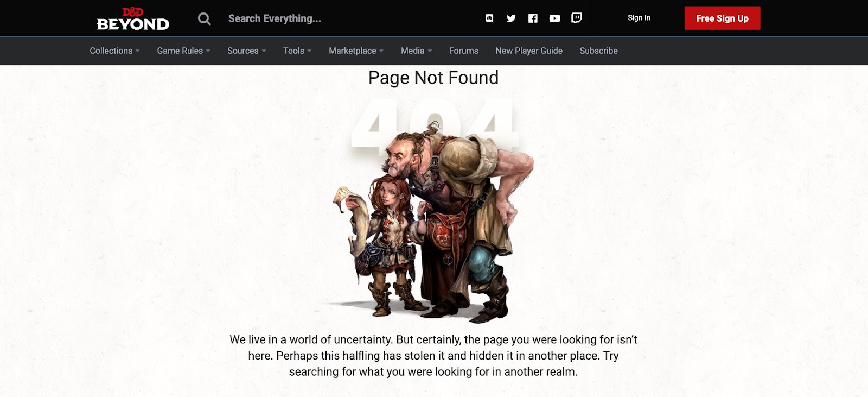Click the text 'We live in a world of uncertainty'
The width and height of the screenshot is (868, 397).
tap(311, 339)
